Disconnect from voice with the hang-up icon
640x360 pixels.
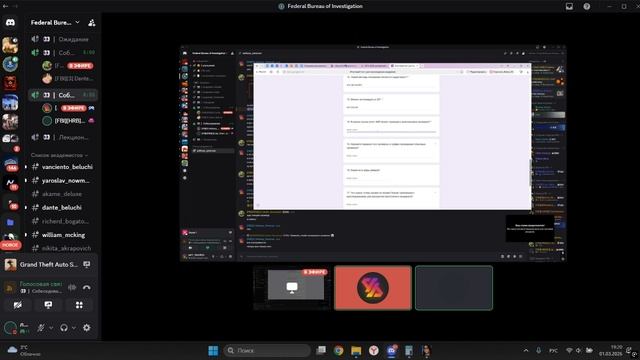click(x=87, y=287)
